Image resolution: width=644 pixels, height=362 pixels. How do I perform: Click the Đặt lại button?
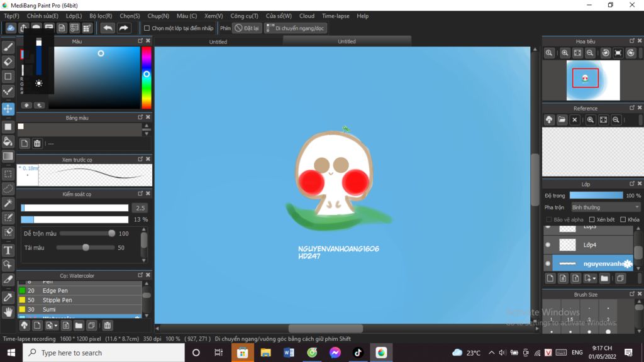pyautogui.click(x=247, y=28)
